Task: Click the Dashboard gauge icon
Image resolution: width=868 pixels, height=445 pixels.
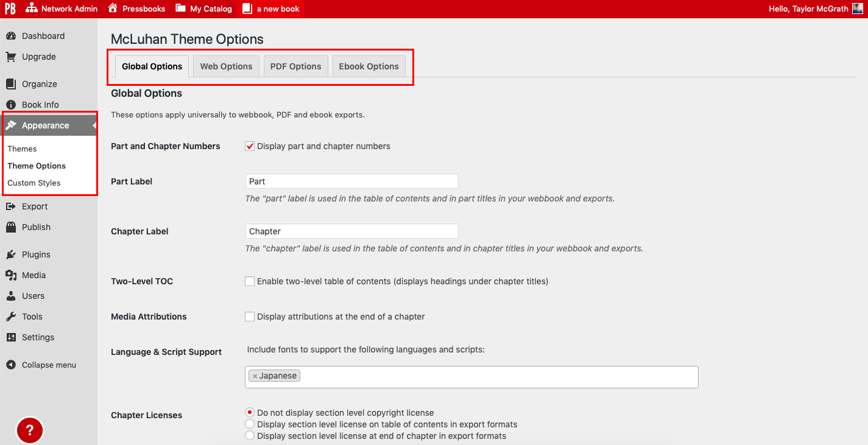Action: (11, 36)
